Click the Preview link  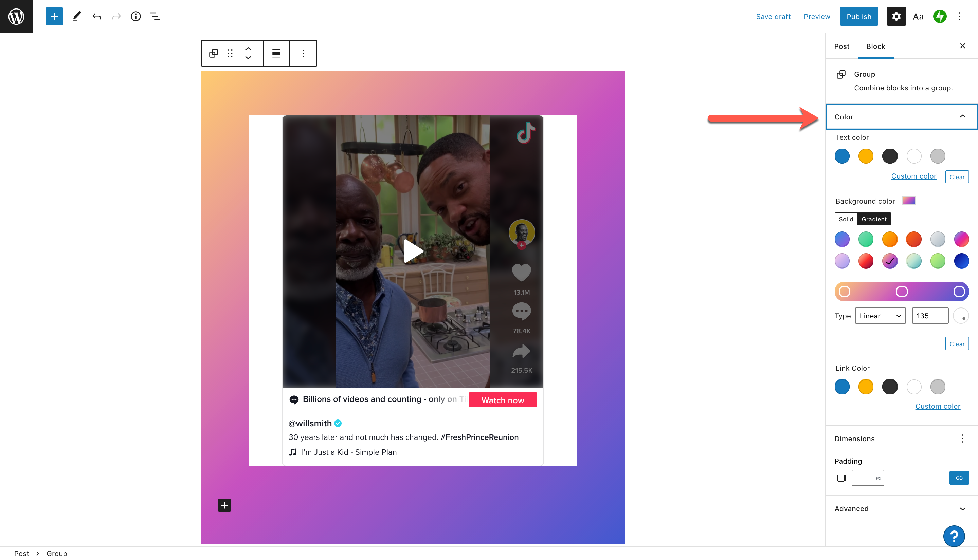tap(816, 16)
